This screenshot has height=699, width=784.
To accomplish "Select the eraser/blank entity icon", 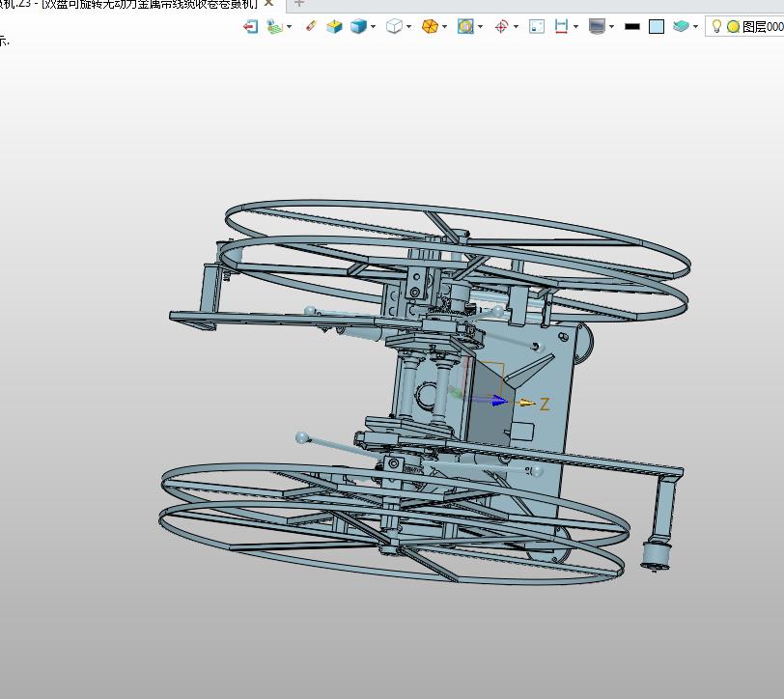I will tap(311, 26).
